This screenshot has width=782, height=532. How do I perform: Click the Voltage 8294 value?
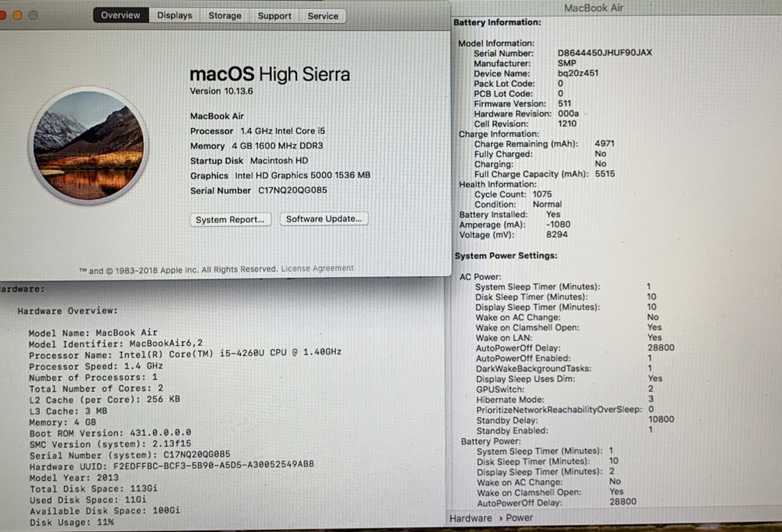point(557,234)
